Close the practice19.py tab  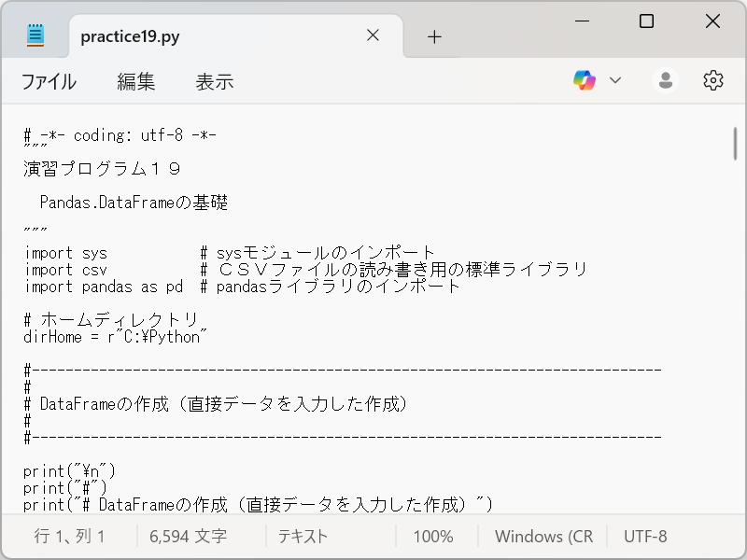click(373, 35)
